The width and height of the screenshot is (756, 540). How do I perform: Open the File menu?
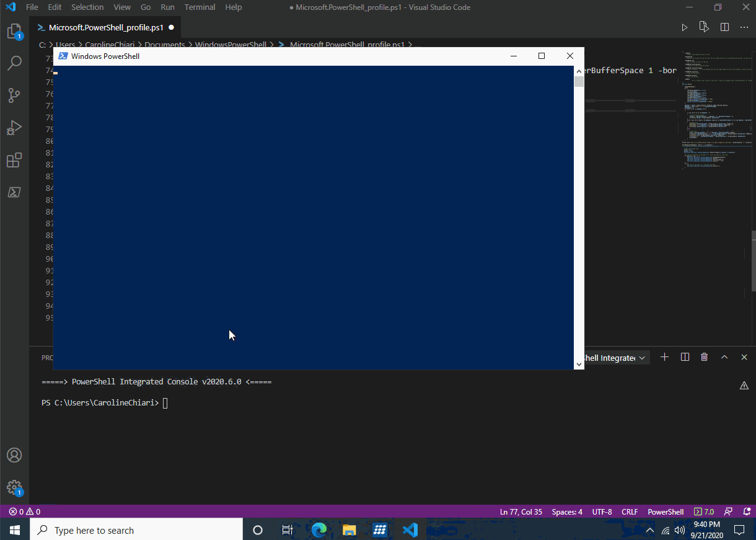pyautogui.click(x=32, y=7)
